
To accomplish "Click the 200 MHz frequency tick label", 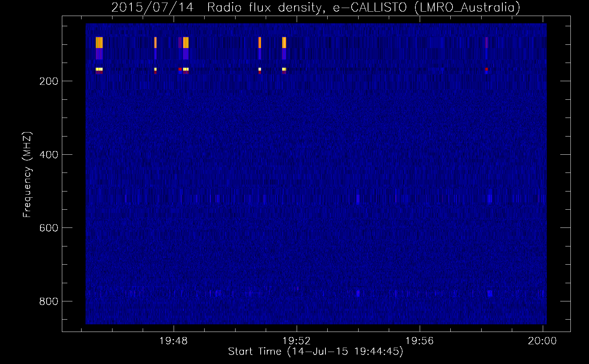I will click(x=49, y=81).
